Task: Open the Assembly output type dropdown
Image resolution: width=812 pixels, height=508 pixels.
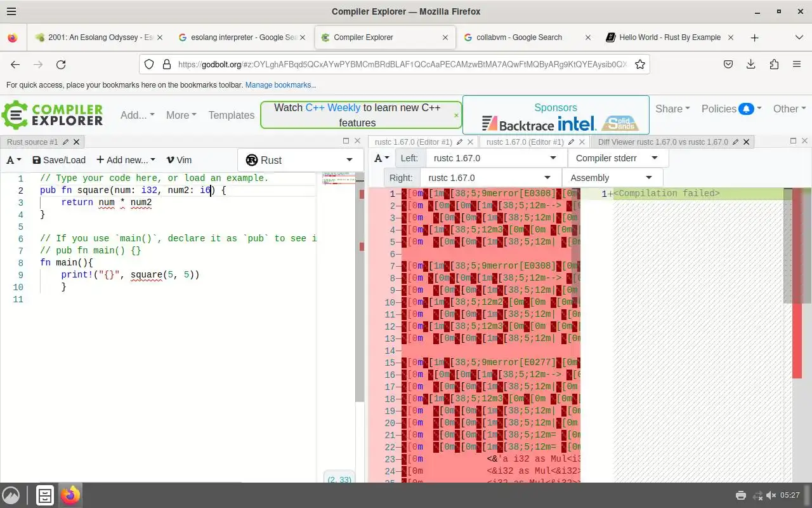Action: 612,178
